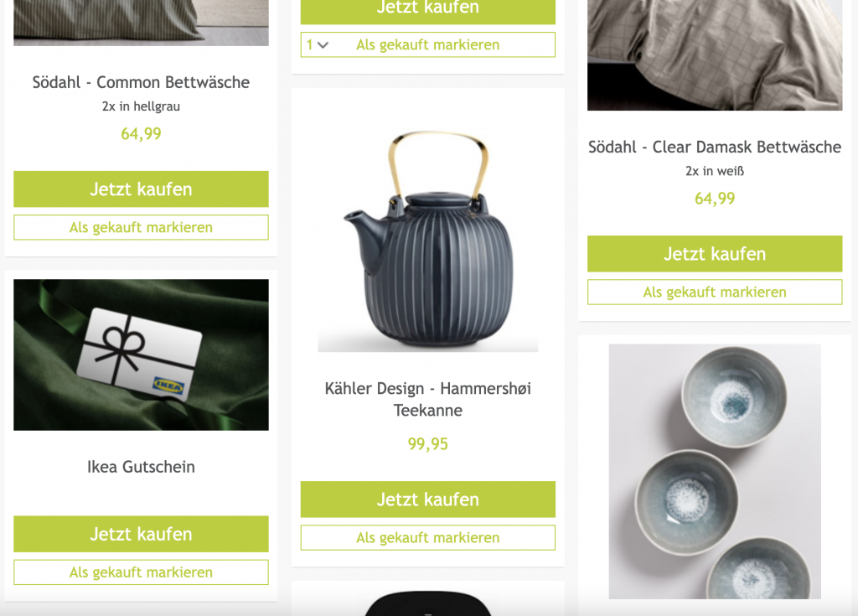Image resolution: width=858 pixels, height=616 pixels.
Task: Mark Hammershøi Teekanne as gekauft
Action: 428,538
